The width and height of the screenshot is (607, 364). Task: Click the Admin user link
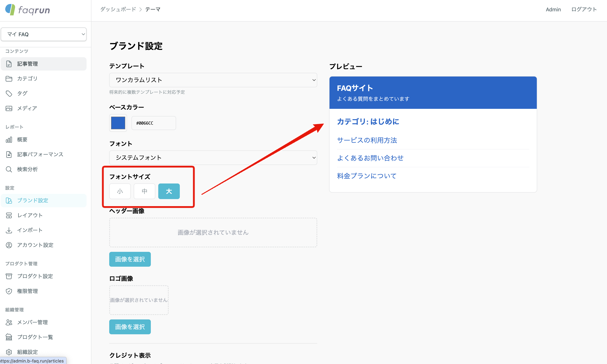click(x=553, y=10)
